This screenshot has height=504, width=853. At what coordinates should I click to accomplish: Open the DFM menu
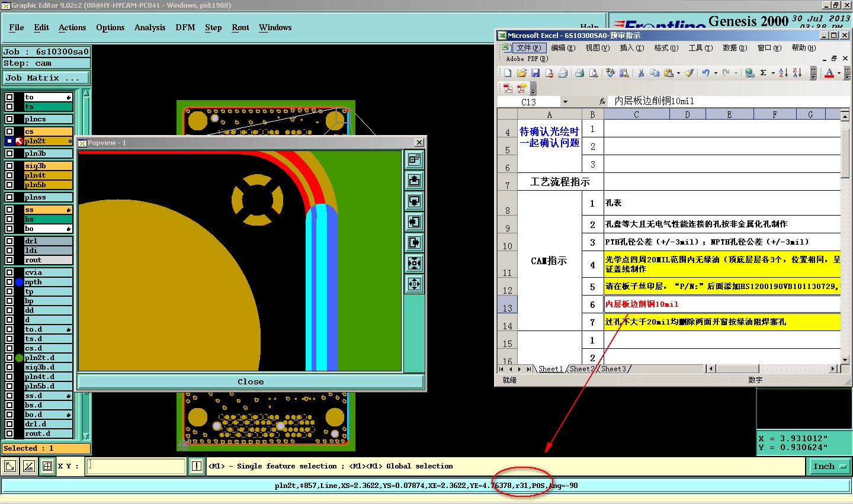(x=185, y=28)
